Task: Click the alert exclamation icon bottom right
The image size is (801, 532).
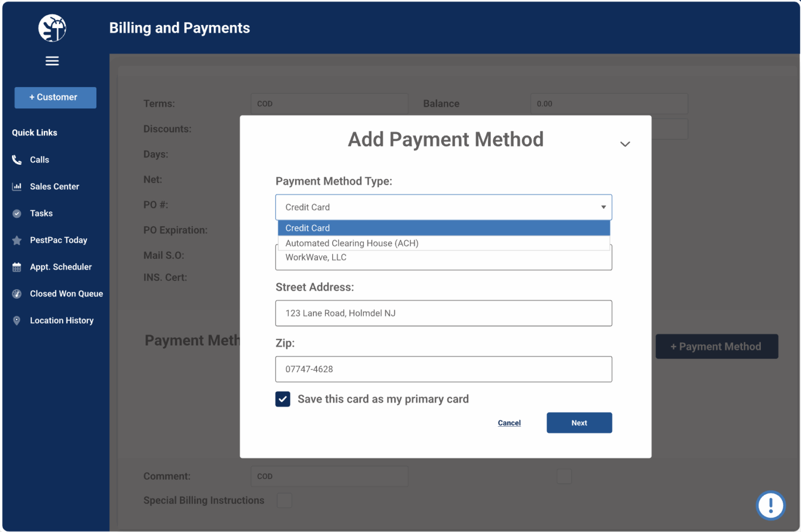Action: [x=771, y=505]
